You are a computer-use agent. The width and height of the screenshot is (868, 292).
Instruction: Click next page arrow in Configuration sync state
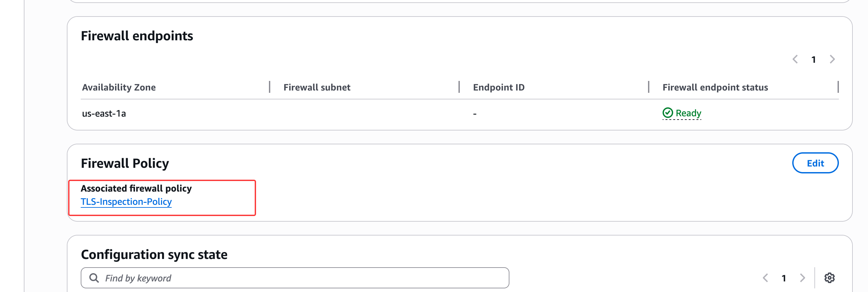(802, 278)
